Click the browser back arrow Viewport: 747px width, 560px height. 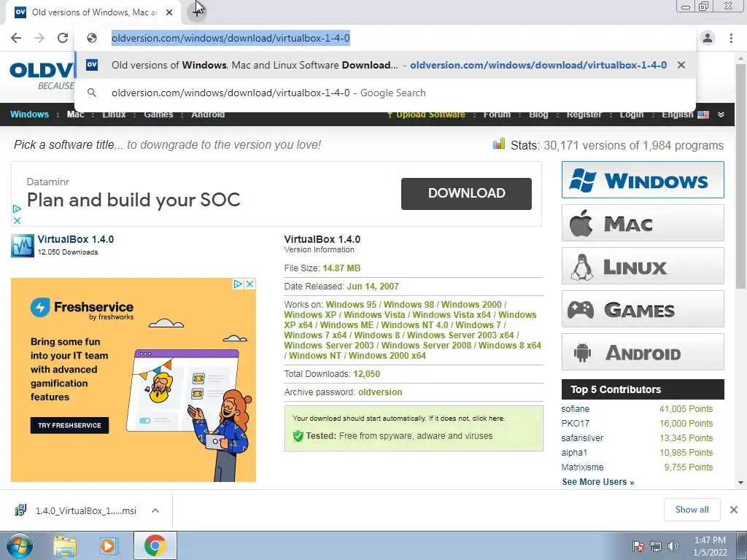(x=16, y=38)
